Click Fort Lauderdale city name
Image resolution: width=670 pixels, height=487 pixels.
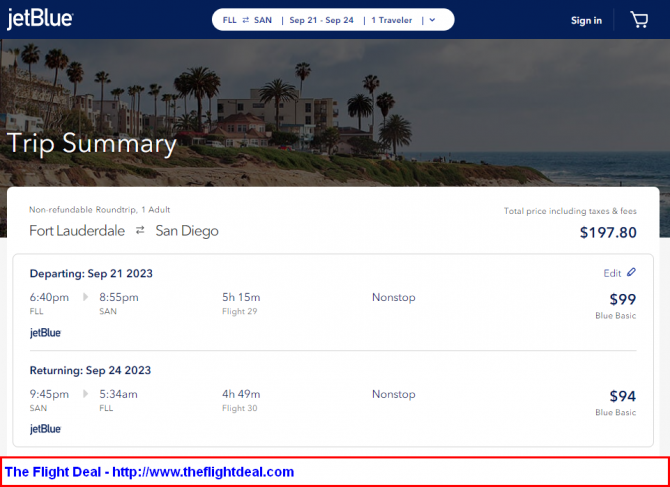tap(77, 231)
